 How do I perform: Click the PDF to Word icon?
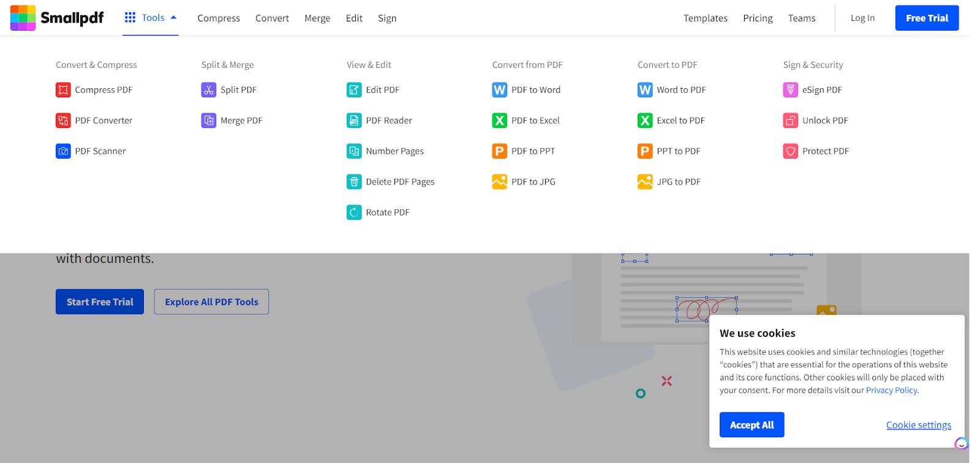tap(500, 90)
